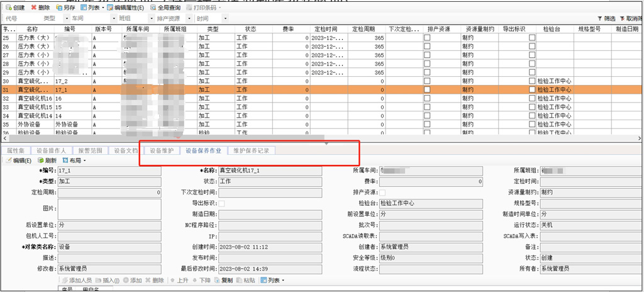Toggle 导出标识 checkbox in the detail form
This screenshot has height=292, width=644.
pyautogui.click(x=221, y=203)
